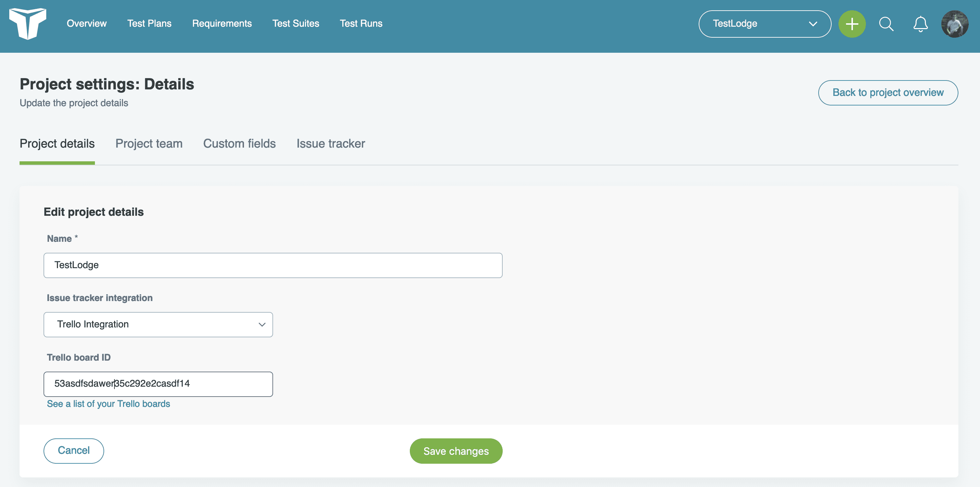Open Test Plans in the navigation bar
This screenshot has width=980, height=487.
click(x=149, y=24)
